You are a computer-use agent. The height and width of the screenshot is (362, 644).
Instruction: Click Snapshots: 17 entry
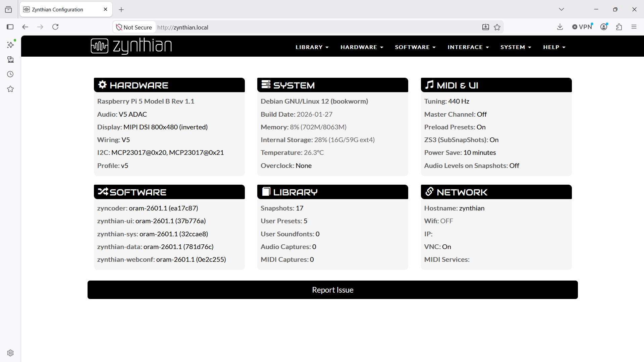pyautogui.click(x=282, y=208)
